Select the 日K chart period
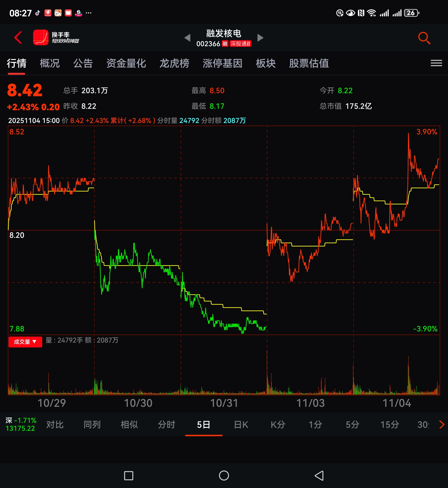The width and height of the screenshot is (448, 488). (x=241, y=425)
